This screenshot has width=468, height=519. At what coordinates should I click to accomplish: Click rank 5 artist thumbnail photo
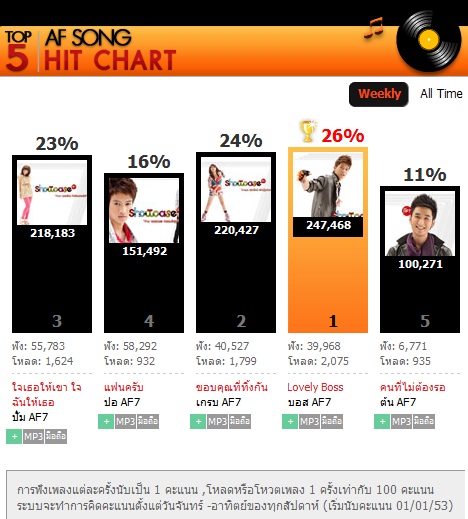[420, 224]
